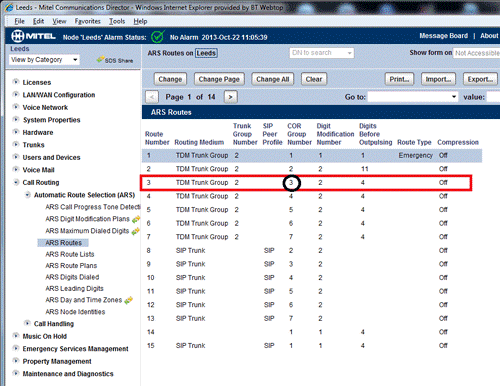Click the Change Page button
The height and width of the screenshot is (386, 500).
[x=219, y=79]
